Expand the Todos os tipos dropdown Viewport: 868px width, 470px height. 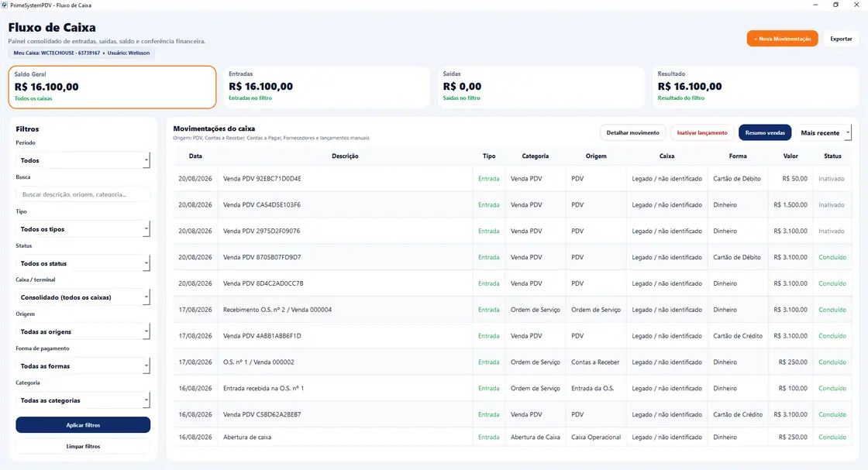coord(83,229)
